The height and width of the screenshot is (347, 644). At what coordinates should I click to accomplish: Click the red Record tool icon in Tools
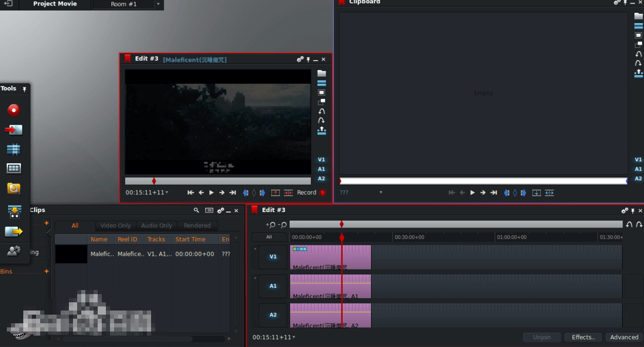click(x=14, y=110)
